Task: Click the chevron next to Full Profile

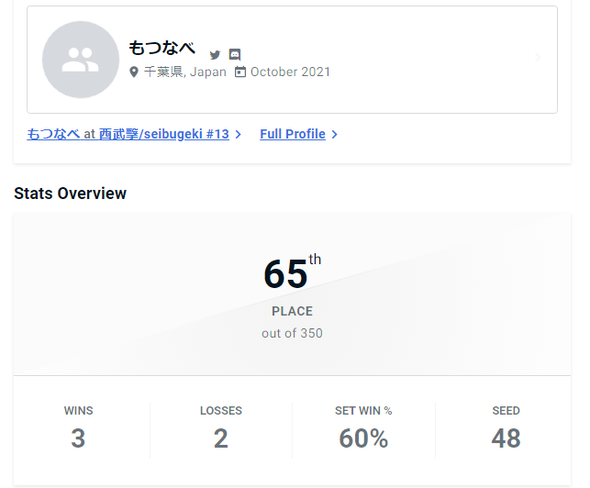Action: (x=335, y=134)
